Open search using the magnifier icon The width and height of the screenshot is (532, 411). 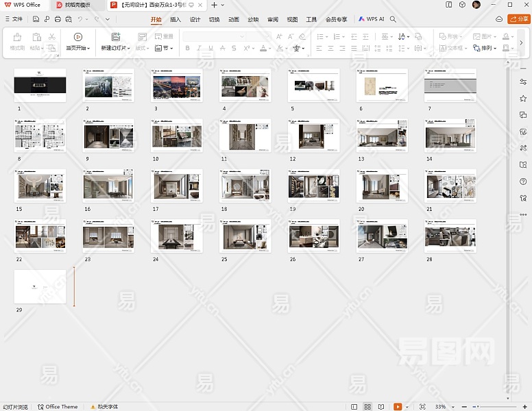click(393, 19)
